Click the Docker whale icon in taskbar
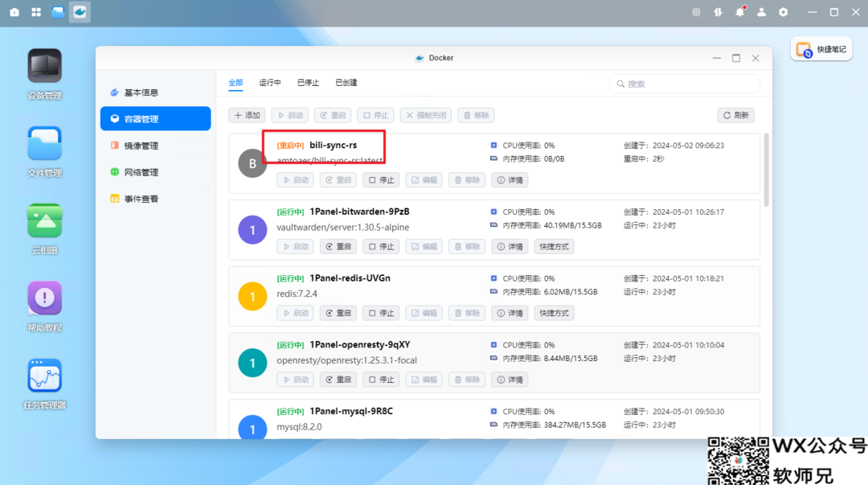868x485 pixels. [80, 12]
